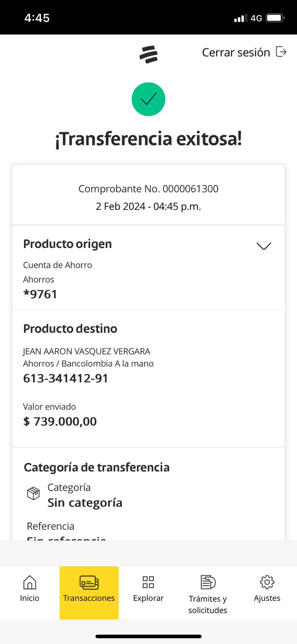Click the Cerrar sesión link
Viewport: 297px width, 644px height.
pyautogui.click(x=236, y=52)
